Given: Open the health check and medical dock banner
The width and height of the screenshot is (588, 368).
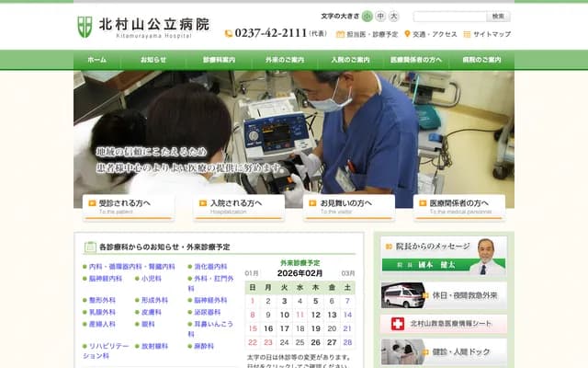Looking at the screenshot, I should pos(443,352).
